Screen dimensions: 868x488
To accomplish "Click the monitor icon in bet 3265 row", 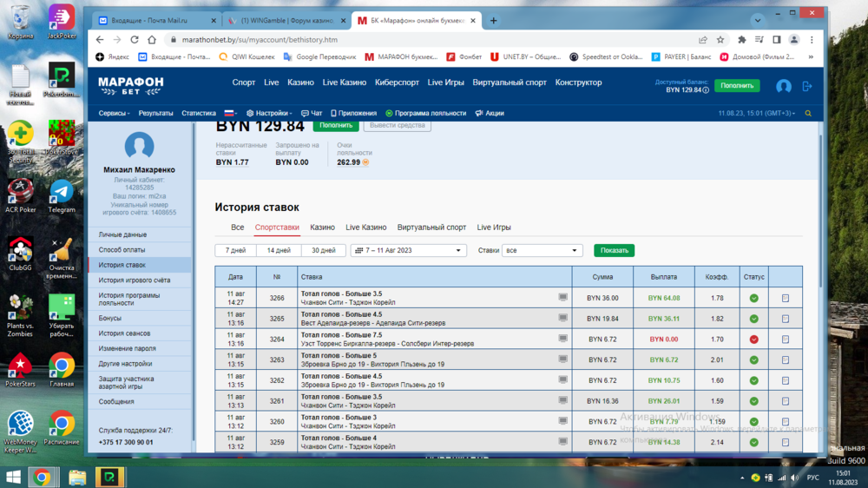I will (x=563, y=319).
